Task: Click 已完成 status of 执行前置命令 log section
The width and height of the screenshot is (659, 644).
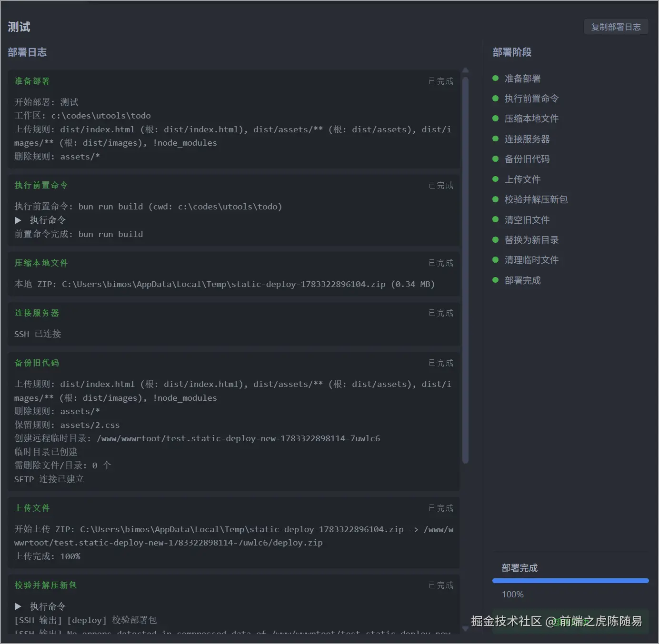Action: (x=441, y=185)
